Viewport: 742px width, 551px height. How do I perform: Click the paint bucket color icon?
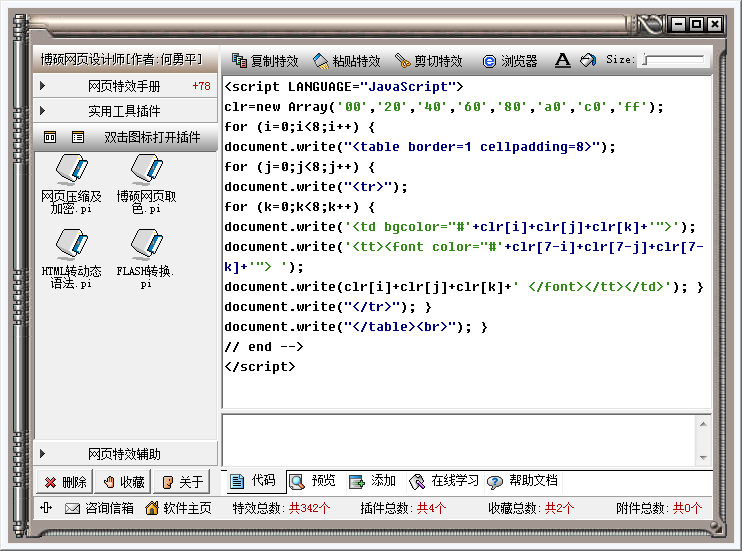[588, 60]
